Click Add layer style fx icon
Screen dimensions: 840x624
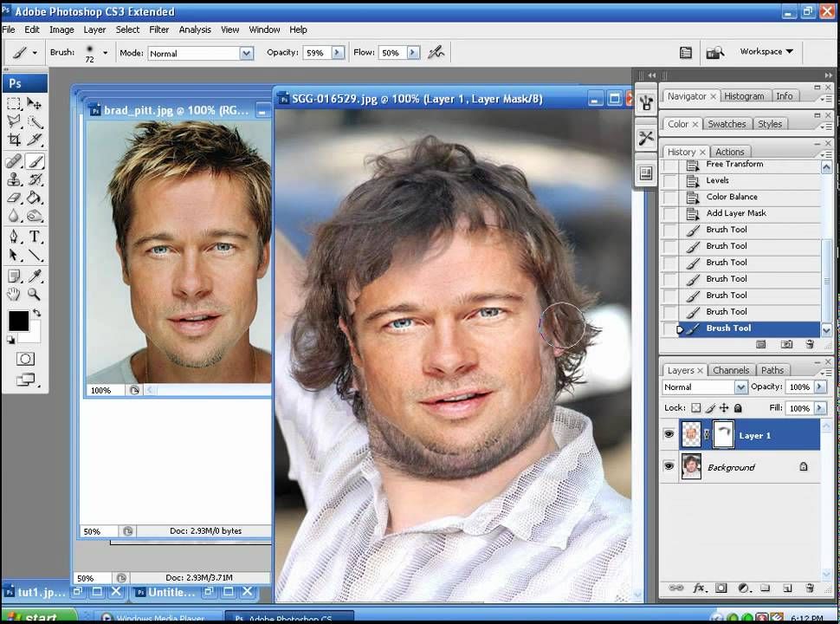(x=699, y=588)
